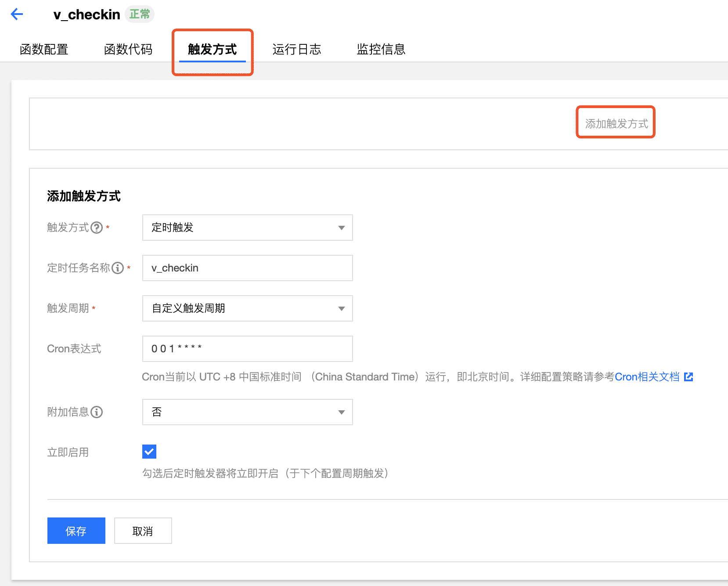Go back with the blue arrow icon
Viewport: 728px width, 586px height.
(17, 14)
